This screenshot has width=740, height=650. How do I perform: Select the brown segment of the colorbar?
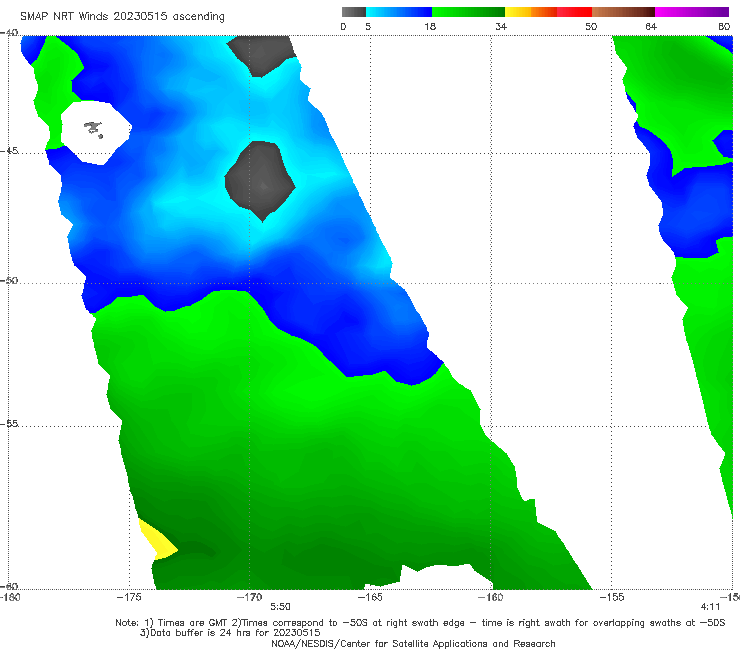click(623, 12)
